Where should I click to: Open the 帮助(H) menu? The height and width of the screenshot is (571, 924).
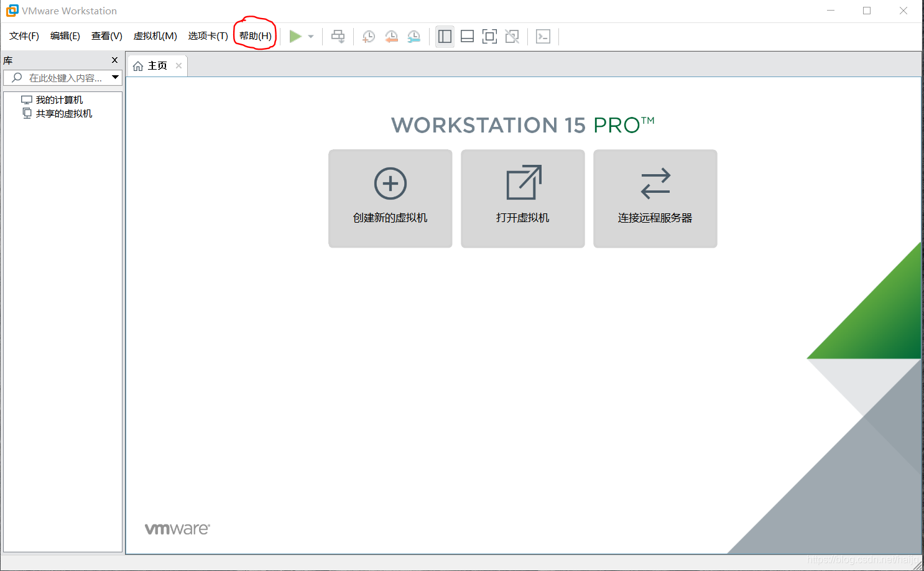(256, 36)
